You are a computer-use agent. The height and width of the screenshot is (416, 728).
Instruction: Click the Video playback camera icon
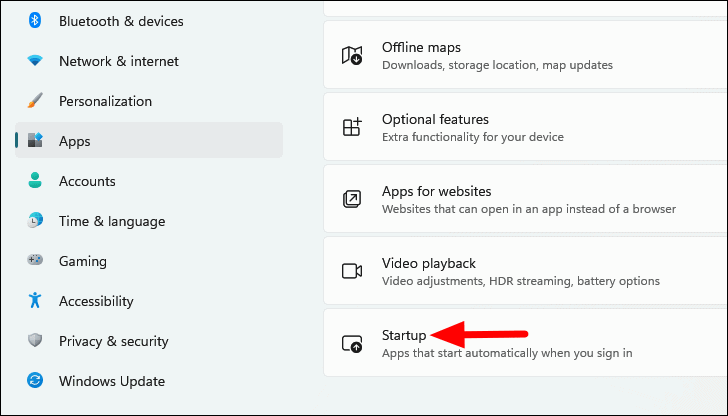352,271
